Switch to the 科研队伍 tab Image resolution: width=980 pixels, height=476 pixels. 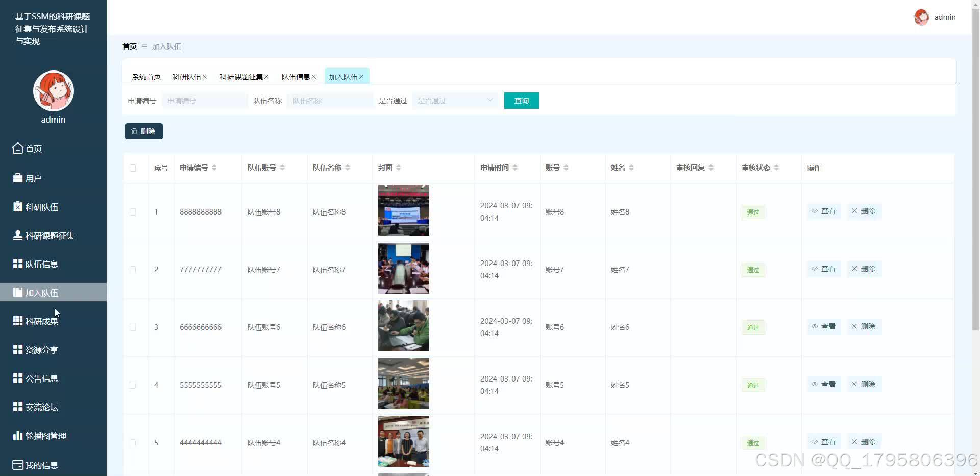186,77
